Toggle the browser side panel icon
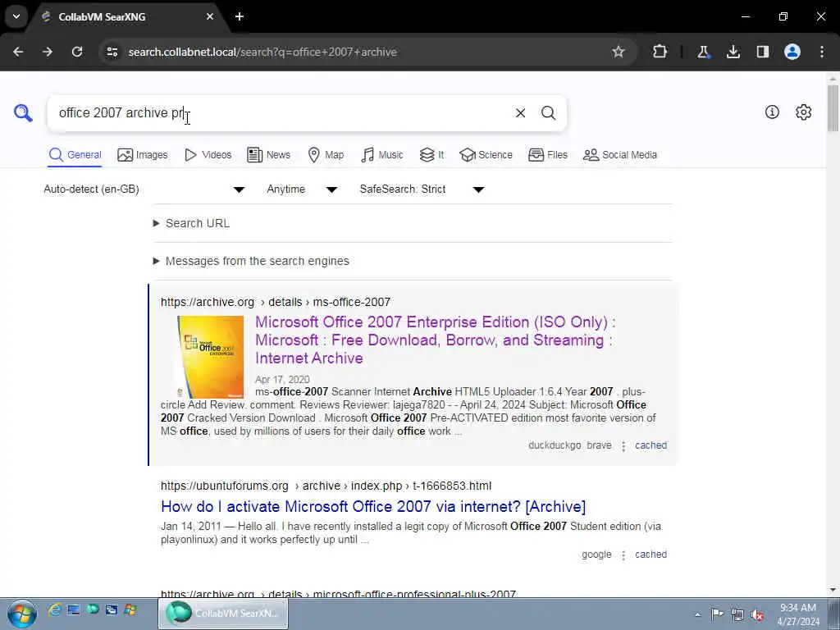This screenshot has width=840, height=630. coord(762,52)
